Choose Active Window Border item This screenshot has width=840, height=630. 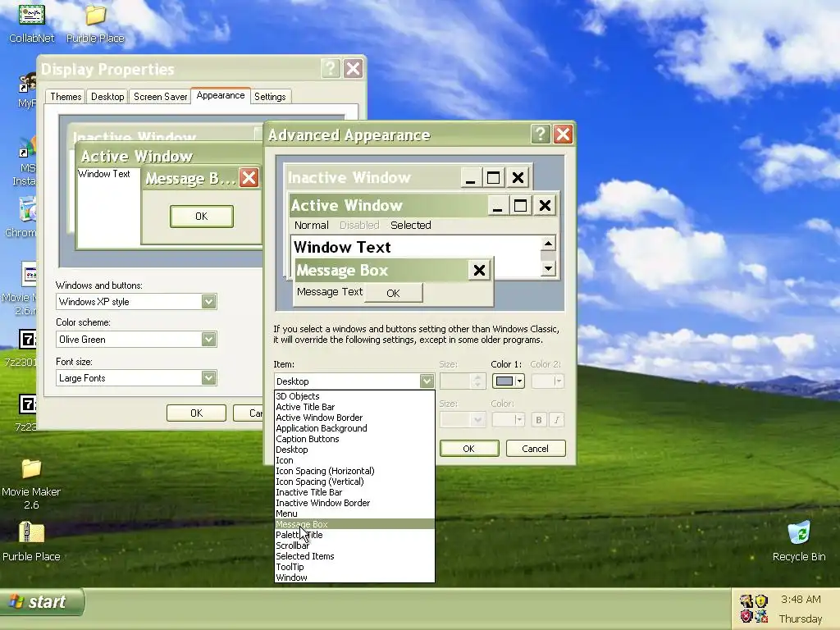click(x=354, y=418)
